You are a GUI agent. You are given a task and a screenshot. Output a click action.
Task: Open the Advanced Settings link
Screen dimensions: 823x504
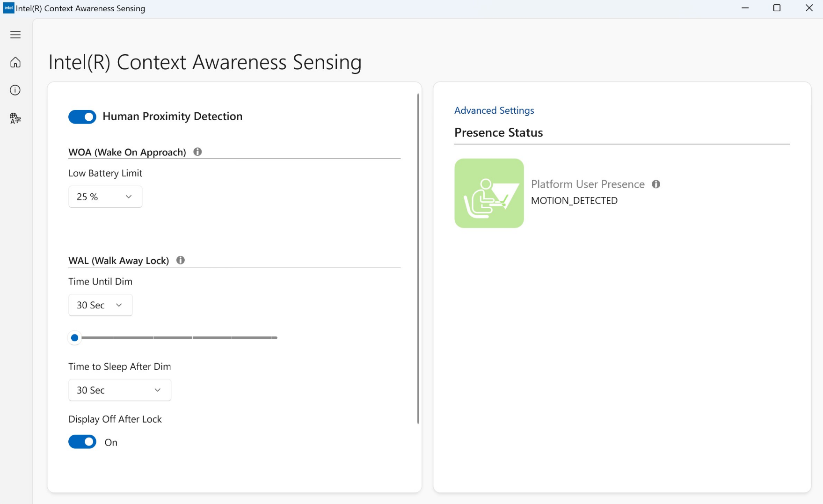[494, 110]
